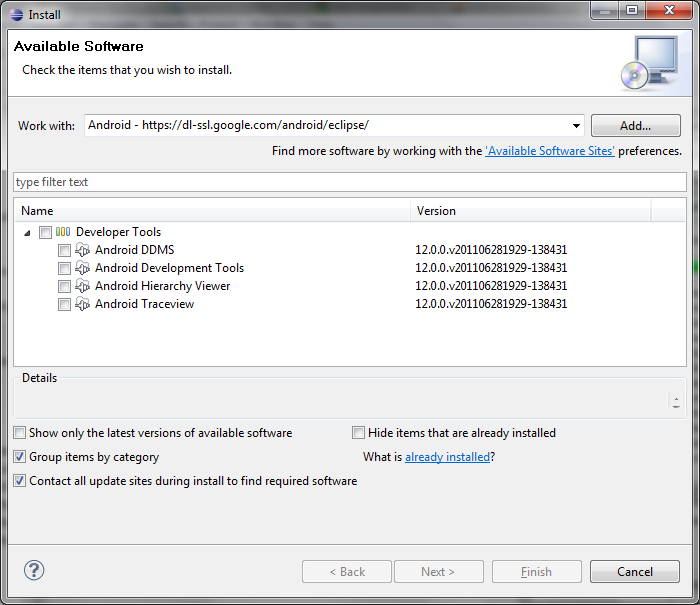Click the Android Hierarchy Viewer plugin icon
This screenshot has height=605, width=700.
click(83, 286)
